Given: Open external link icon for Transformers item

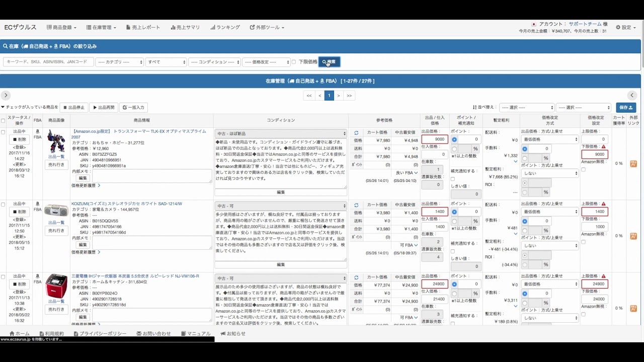Looking at the screenshot, I should [633, 163].
